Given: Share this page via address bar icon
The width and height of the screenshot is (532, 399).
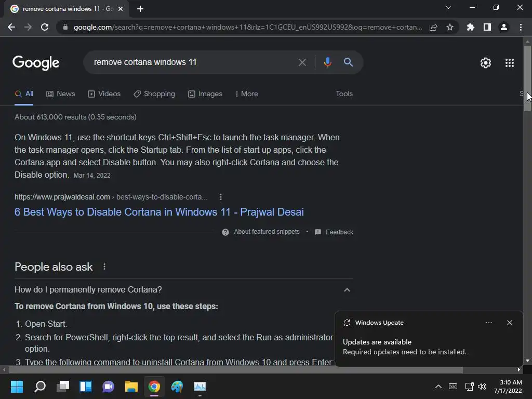Looking at the screenshot, I should click(x=433, y=27).
